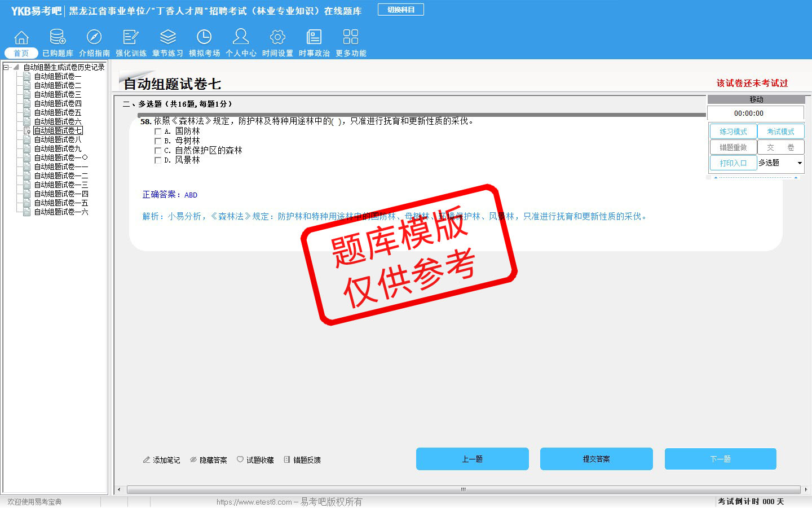Screen dimensions: 812x508
Task: Click the document icon of 自动组题试卷一六
Action: click(27, 212)
